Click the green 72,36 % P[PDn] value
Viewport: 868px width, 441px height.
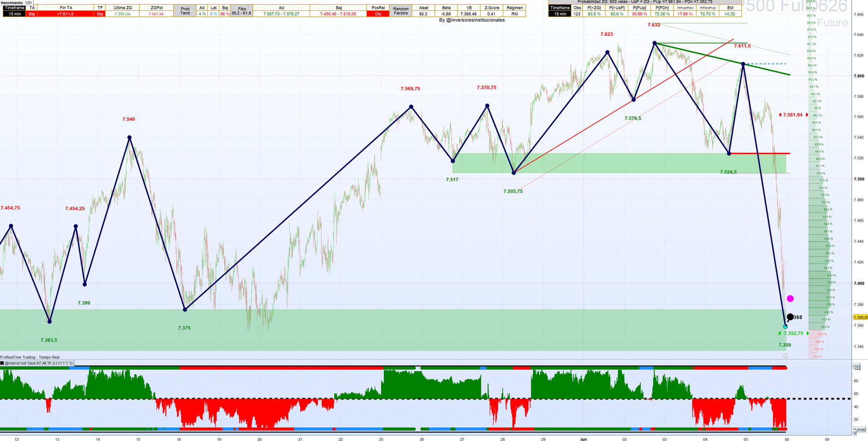pos(662,14)
